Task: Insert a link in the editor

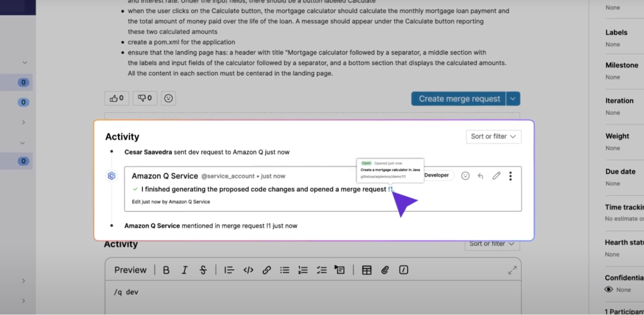Action: coord(266,270)
